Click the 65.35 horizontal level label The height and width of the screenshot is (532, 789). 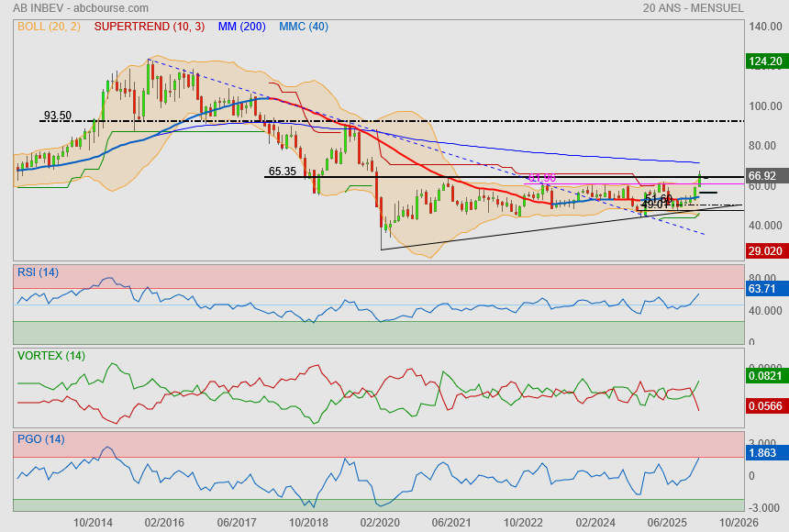282,171
